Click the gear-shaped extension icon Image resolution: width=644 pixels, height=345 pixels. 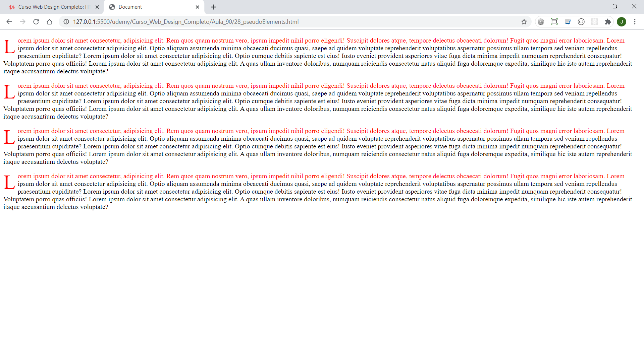pos(541,22)
